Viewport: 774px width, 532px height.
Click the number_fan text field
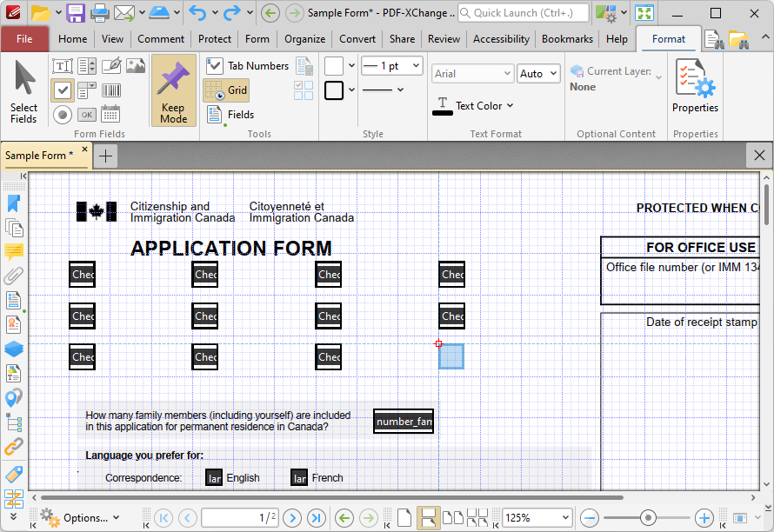404,422
